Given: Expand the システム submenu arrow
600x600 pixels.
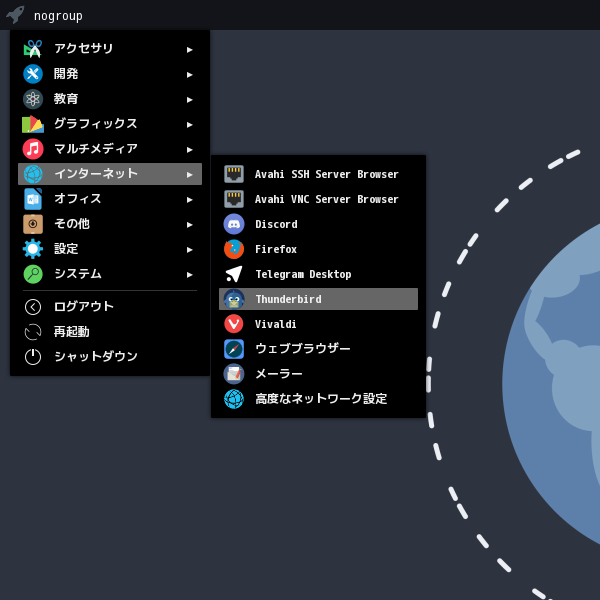Looking at the screenshot, I should point(189,274).
